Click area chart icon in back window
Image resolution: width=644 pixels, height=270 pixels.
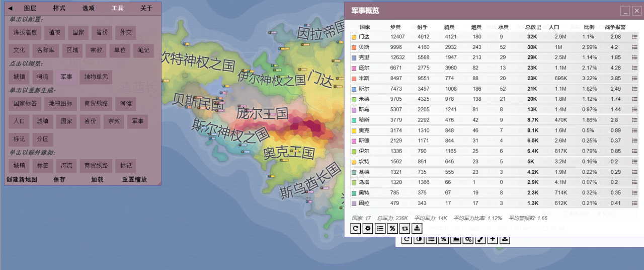(x=456, y=239)
